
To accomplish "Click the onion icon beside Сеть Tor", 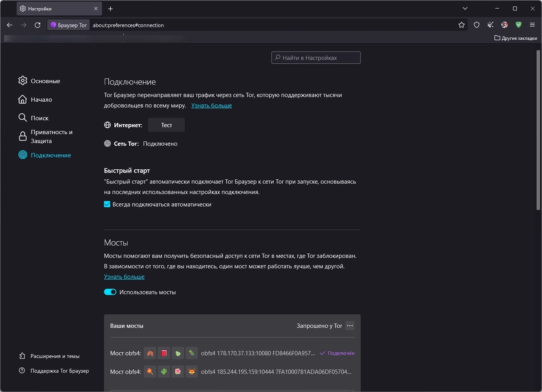I will click(x=107, y=144).
